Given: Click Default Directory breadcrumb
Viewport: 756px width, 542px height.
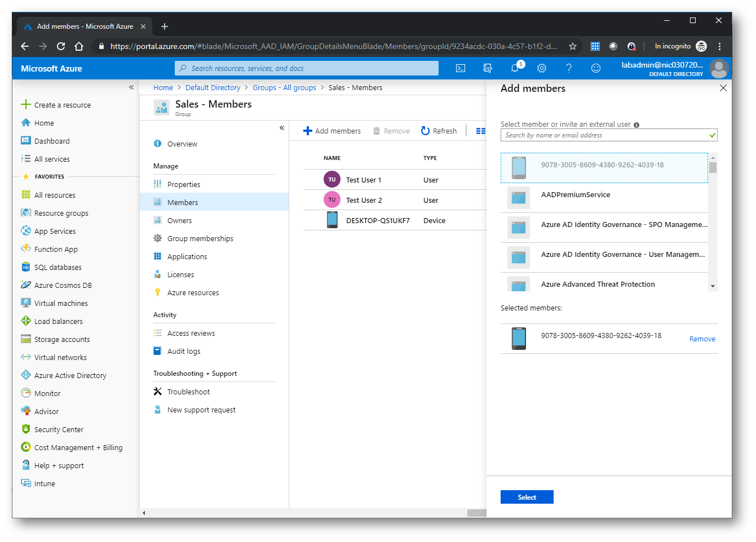Looking at the screenshot, I should point(213,87).
